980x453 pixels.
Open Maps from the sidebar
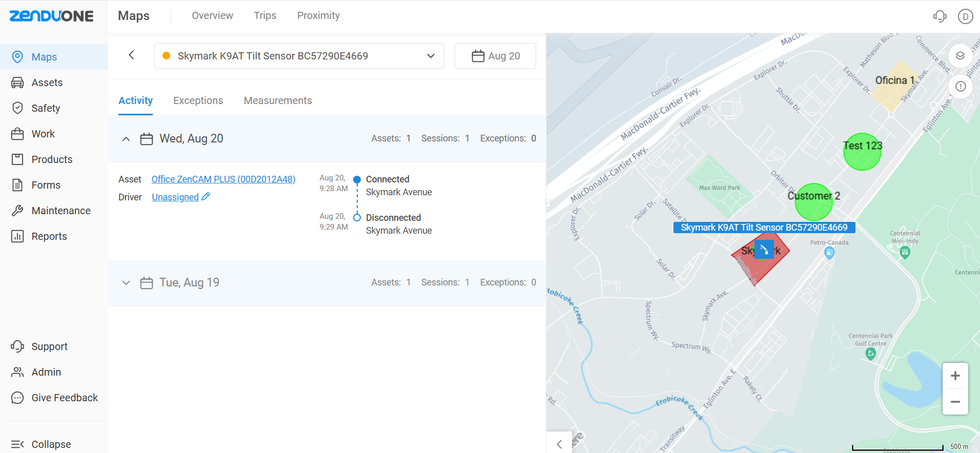[54, 57]
